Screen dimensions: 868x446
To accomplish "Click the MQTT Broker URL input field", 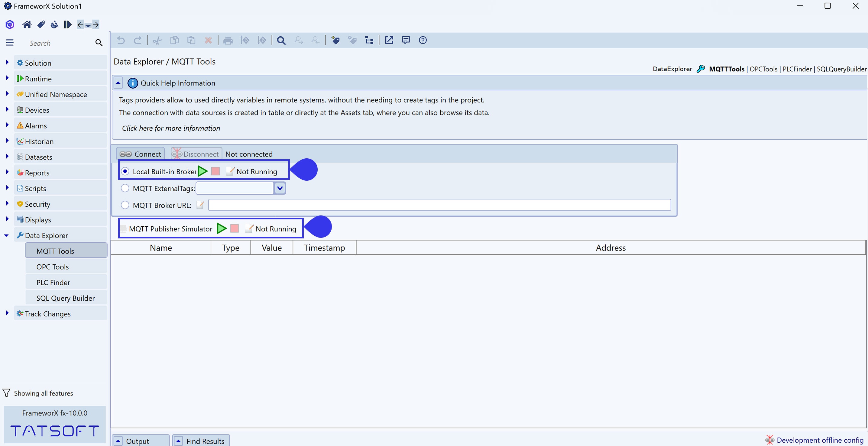I will 439,205.
